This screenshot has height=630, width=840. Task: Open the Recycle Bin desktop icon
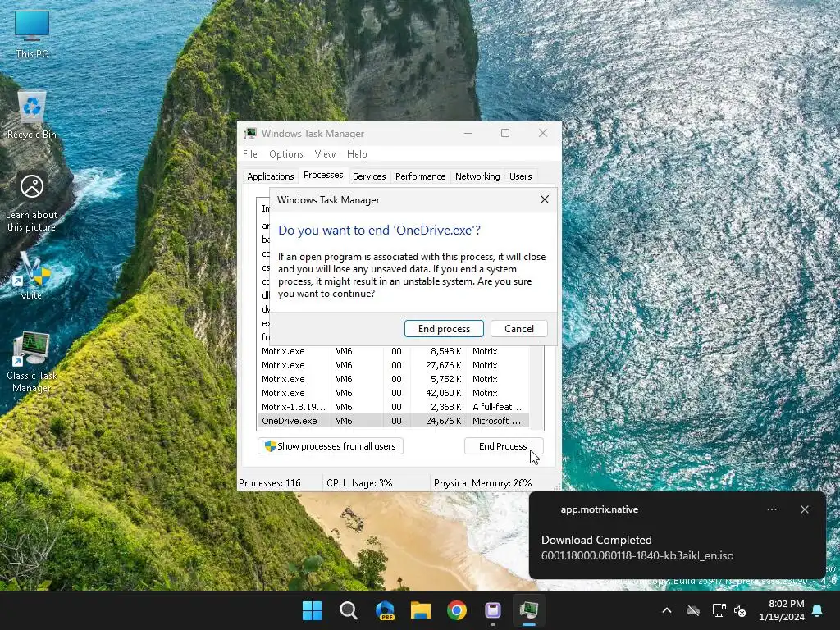[32, 115]
